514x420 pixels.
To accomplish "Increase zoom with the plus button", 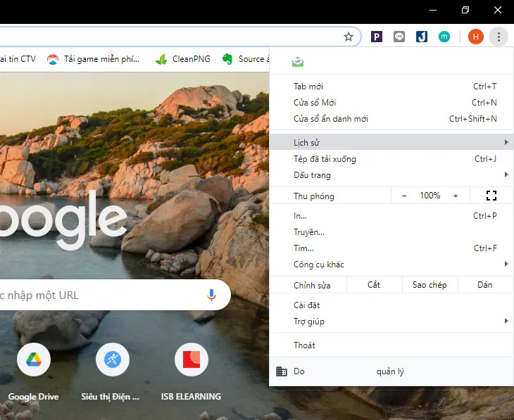I will tap(456, 196).
